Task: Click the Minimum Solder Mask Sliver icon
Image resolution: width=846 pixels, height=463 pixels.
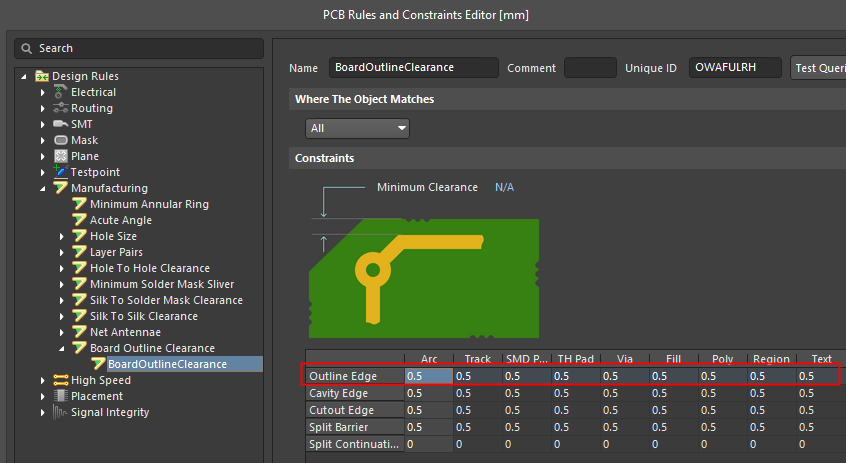Action: pyautogui.click(x=80, y=284)
